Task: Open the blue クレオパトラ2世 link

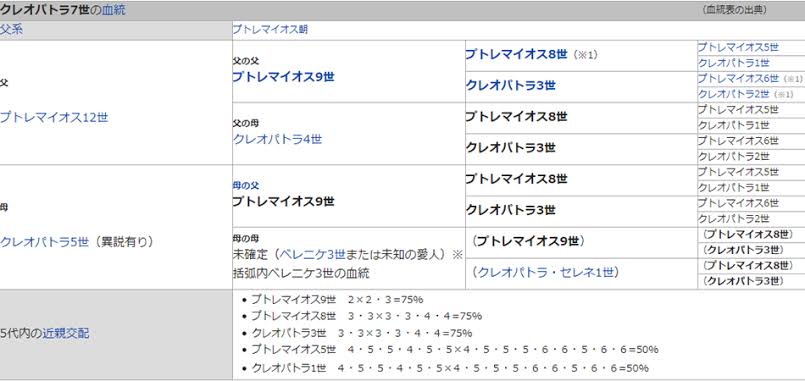Action: [733, 94]
